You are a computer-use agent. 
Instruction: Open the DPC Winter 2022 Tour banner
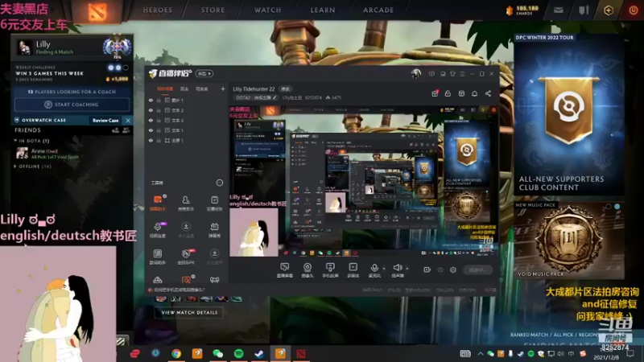click(x=569, y=115)
